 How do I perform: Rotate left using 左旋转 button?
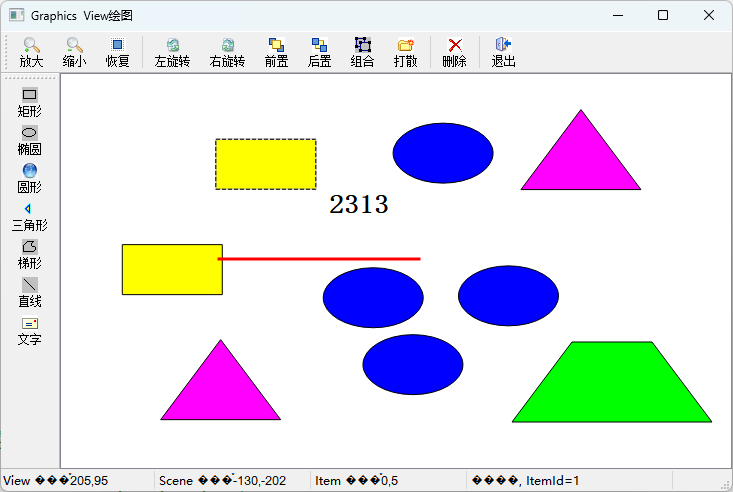coord(172,52)
